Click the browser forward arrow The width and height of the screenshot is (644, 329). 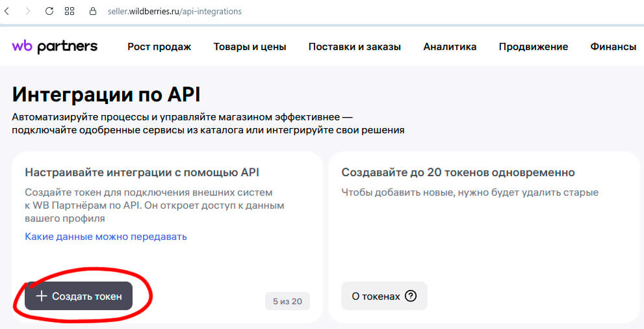pos(28,11)
